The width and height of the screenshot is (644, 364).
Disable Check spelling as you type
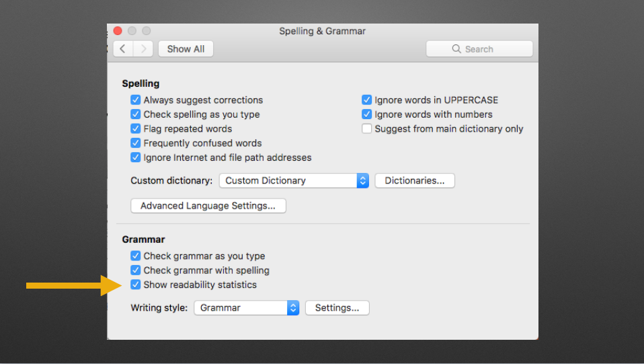click(136, 114)
